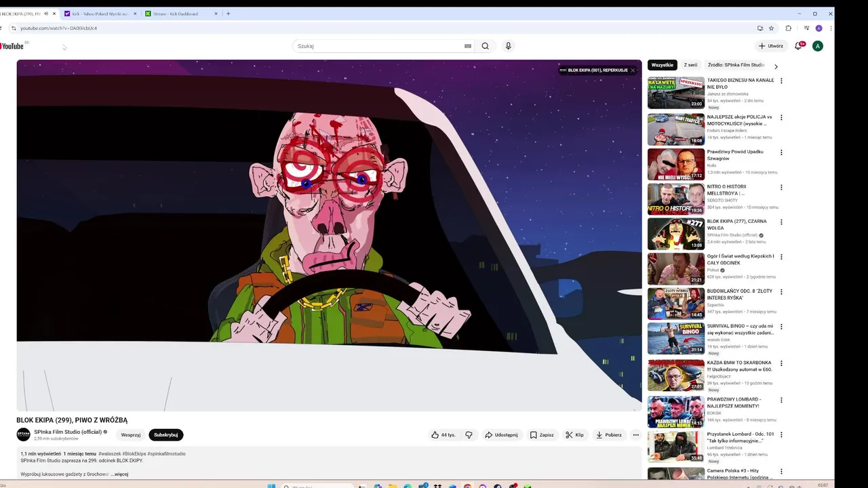
Task: Select the Z serii filter chip
Action: coord(690,65)
